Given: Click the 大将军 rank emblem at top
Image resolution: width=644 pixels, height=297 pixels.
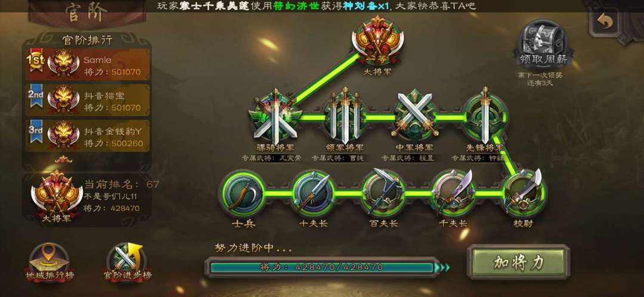Looking at the screenshot, I should tap(377, 41).
